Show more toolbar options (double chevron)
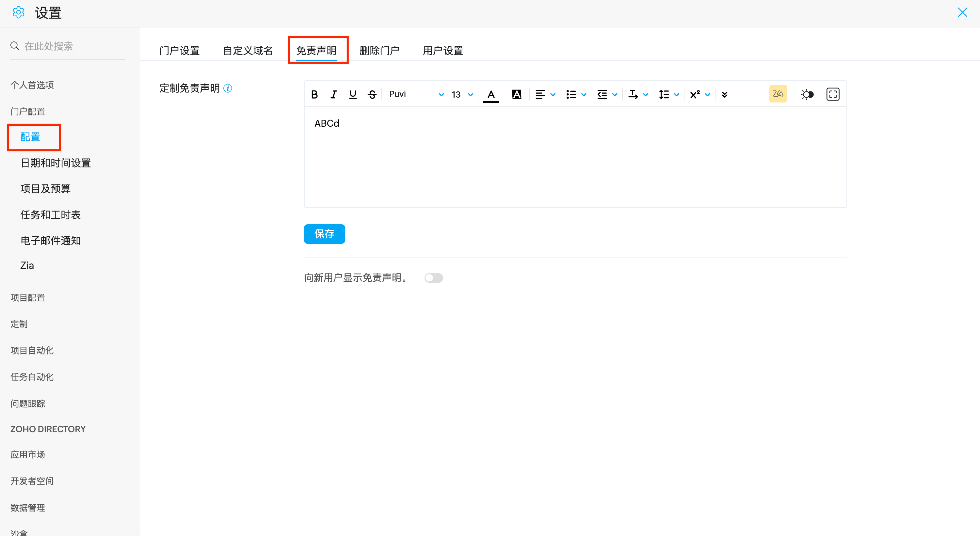Screen dimensions: 980x536 coord(724,94)
